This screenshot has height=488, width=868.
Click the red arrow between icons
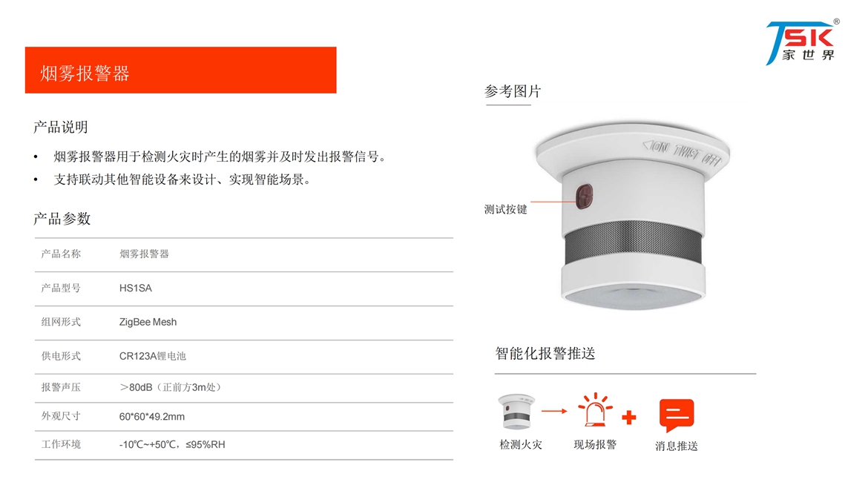(554, 411)
